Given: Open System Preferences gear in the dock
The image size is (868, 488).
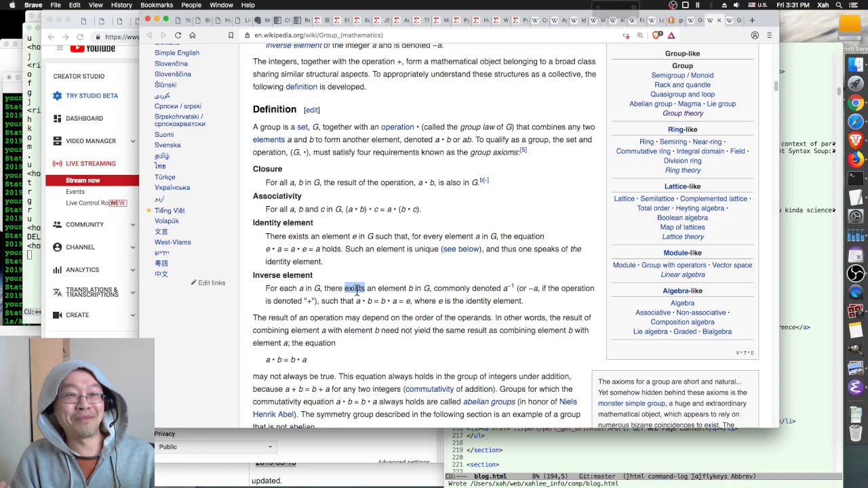Looking at the screenshot, I should [x=856, y=217].
